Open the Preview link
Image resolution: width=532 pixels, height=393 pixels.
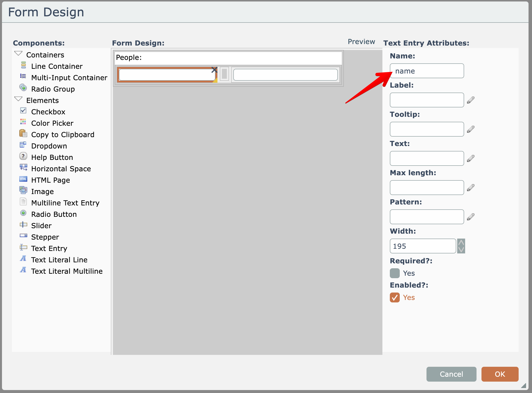(361, 42)
